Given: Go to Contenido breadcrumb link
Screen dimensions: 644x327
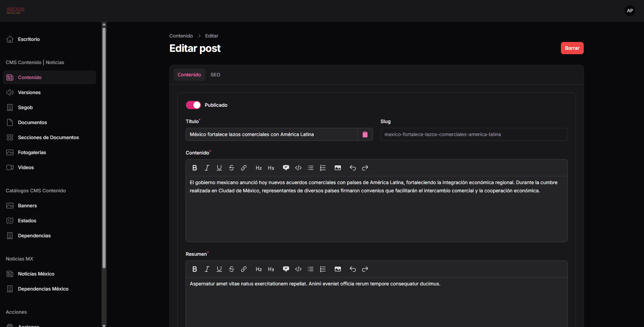Looking at the screenshot, I should pos(181,36).
